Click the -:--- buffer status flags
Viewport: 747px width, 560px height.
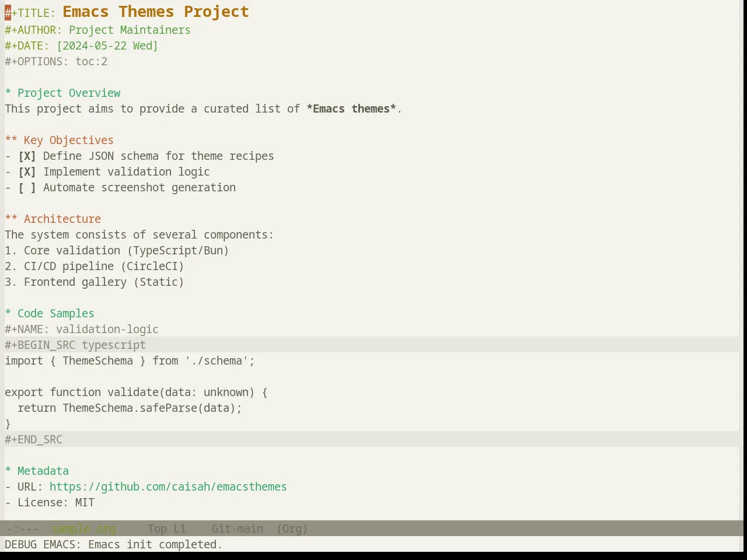22,529
